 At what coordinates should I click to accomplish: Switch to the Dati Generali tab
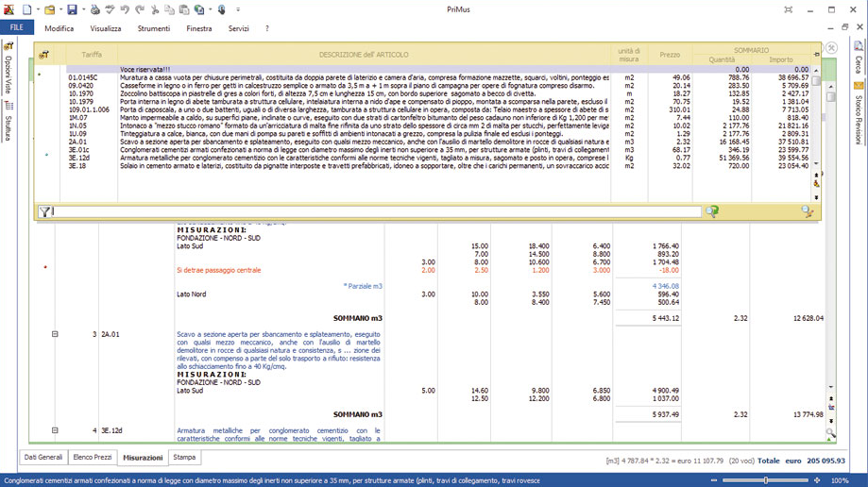tap(43, 458)
